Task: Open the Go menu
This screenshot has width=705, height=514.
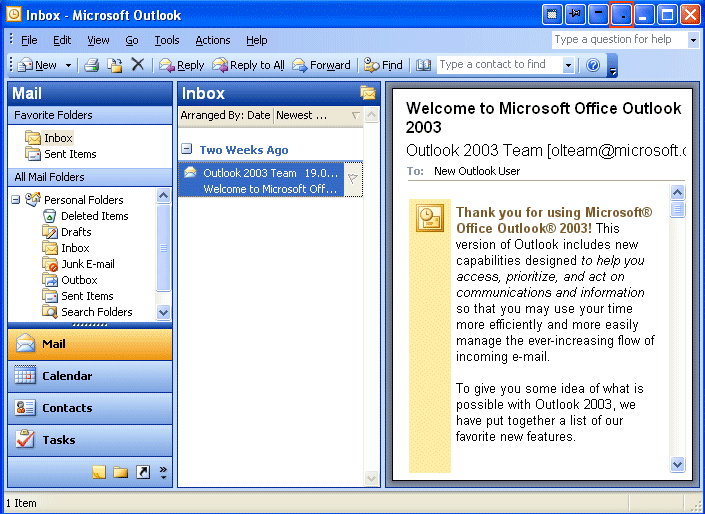Action: [x=132, y=40]
